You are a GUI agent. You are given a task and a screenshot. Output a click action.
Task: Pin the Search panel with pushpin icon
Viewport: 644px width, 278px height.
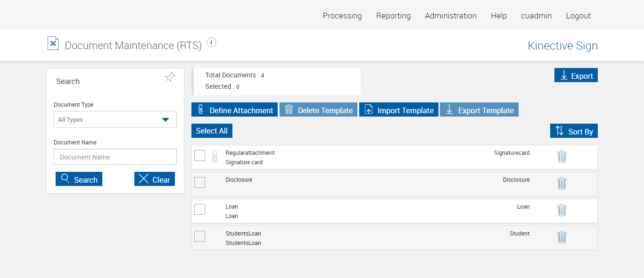[170, 78]
